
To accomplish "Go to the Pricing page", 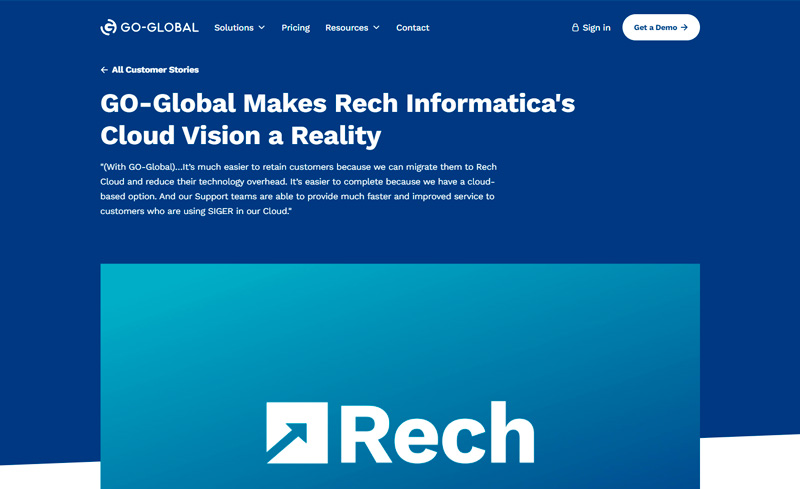I will click(x=295, y=28).
